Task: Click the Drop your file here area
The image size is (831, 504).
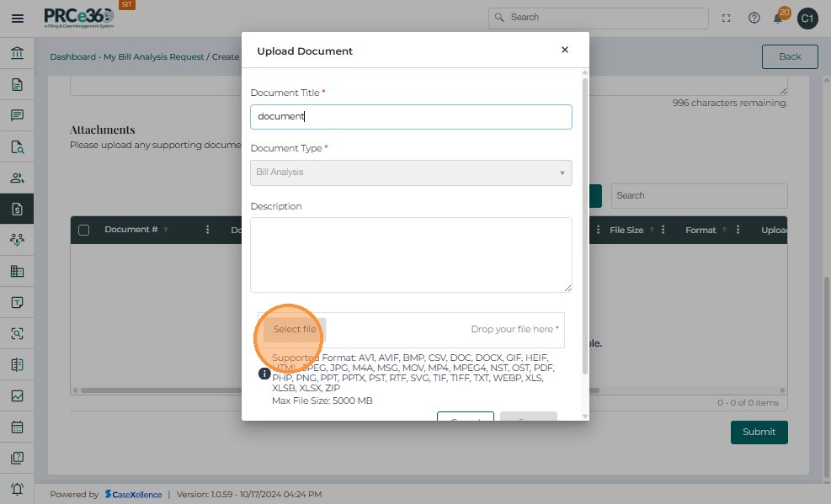Action: (514, 329)
